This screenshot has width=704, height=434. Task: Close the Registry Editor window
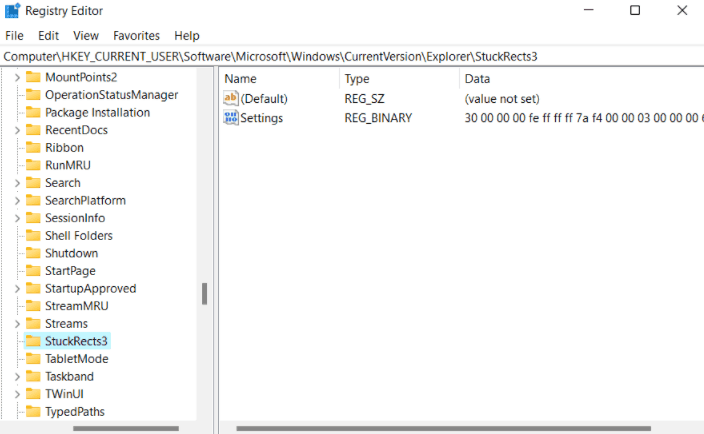pos(682,10)
